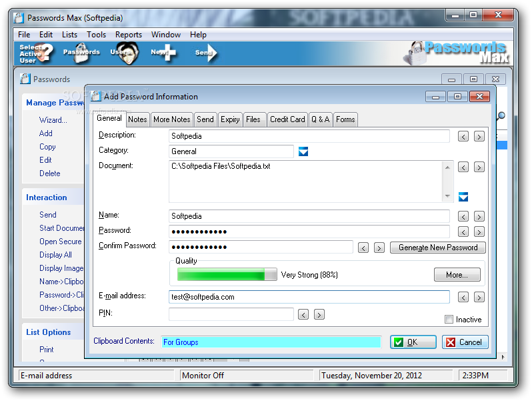The image size is (532, 401).
Task: Click right arrow beside Name field
Action: [479, 216]
